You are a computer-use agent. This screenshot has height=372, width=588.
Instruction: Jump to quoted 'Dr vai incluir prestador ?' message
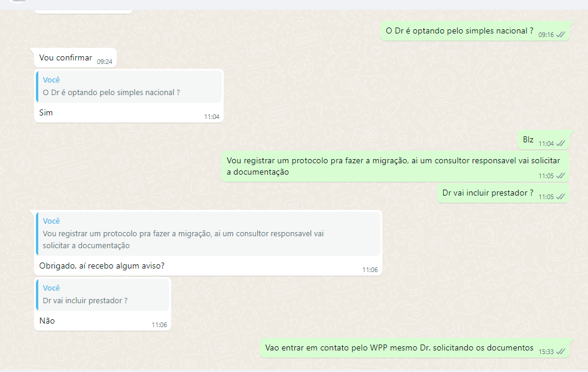click(103, 295)
